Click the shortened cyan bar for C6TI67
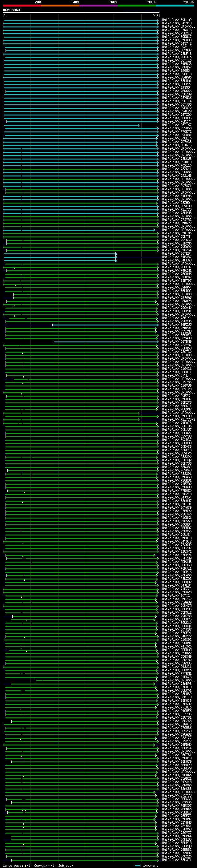The width and height of the screenshot is (197, 868). (72, 125)
